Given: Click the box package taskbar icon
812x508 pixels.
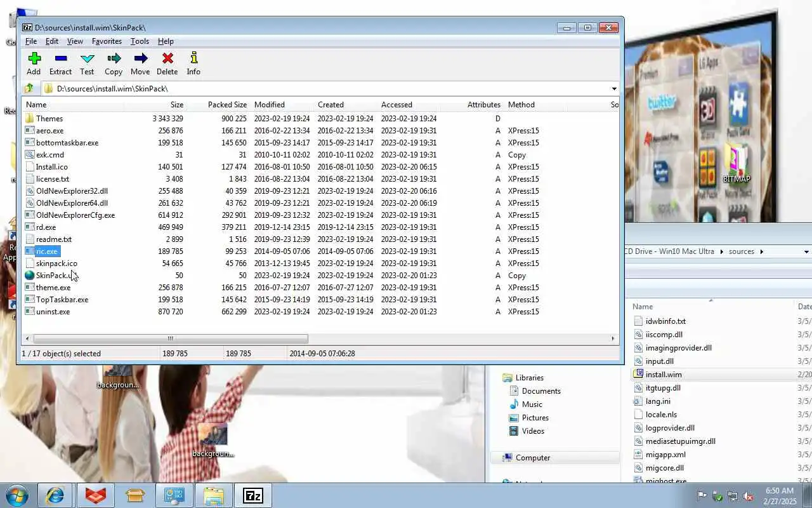Looking at the screenshot, I should click(x=135, y=495).
